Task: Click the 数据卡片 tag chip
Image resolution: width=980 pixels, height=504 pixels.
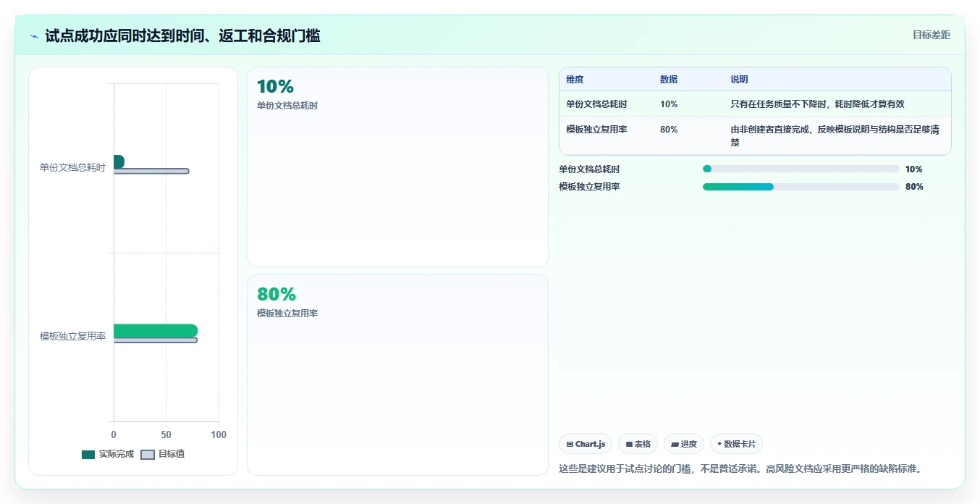Action: point(736,444)
